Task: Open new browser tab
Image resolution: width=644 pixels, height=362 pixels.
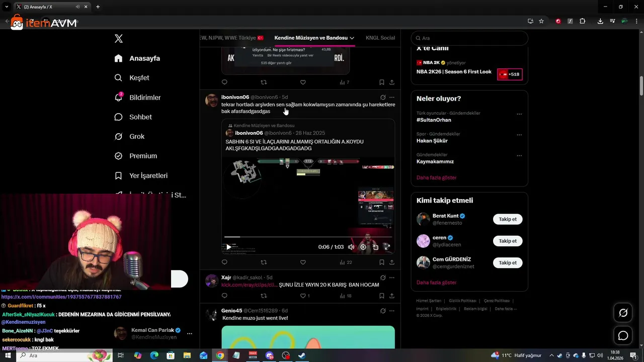Action: click(x=98, y=7)
